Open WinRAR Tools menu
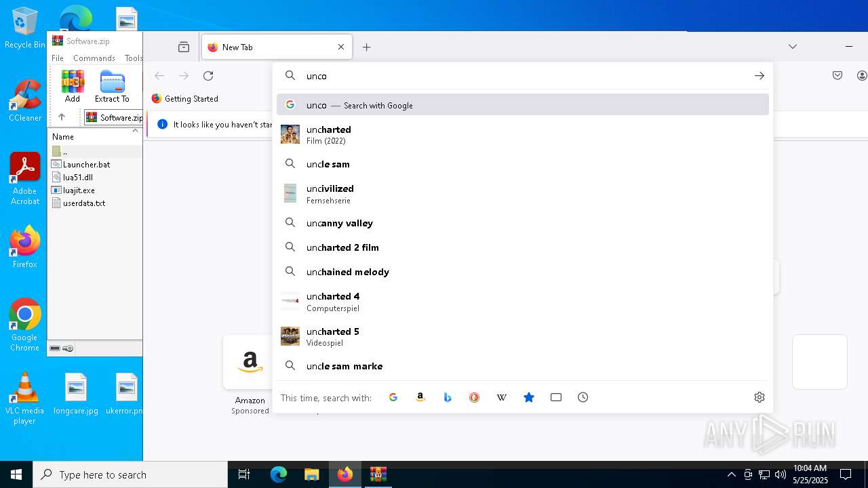This screenshot has width=868, height=488. (x=134, y=58)
